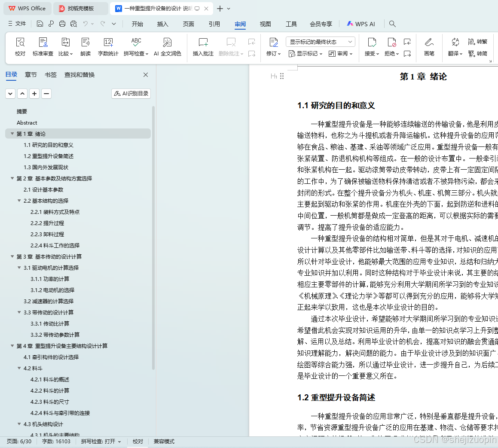
Task: Open the 找稻壳模板 tab
Action: pos(80,9)
